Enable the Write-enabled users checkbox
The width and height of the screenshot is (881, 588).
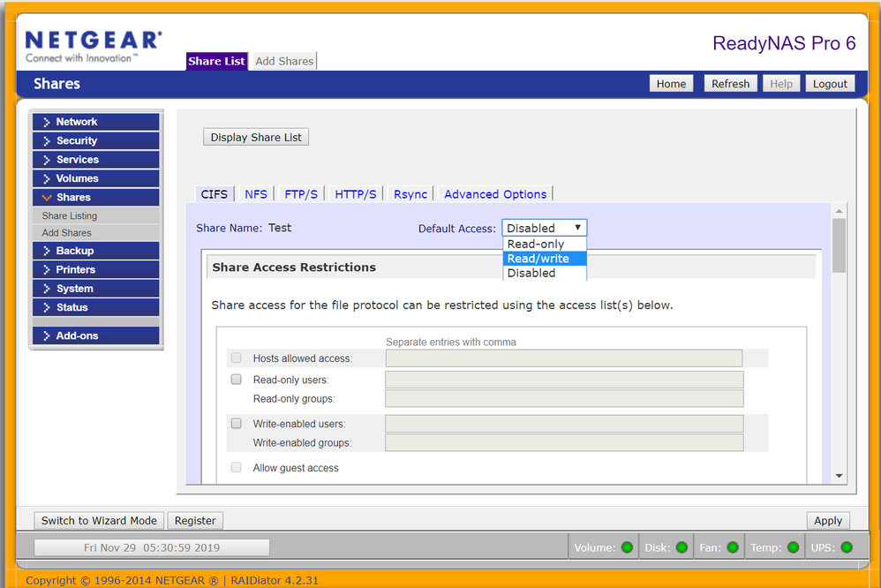click(x=237, y=424)
